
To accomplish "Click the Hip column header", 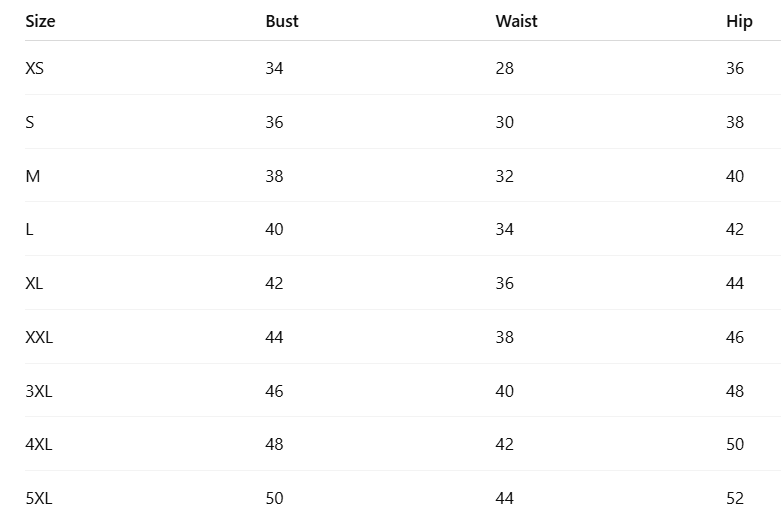I will [739, 22].
